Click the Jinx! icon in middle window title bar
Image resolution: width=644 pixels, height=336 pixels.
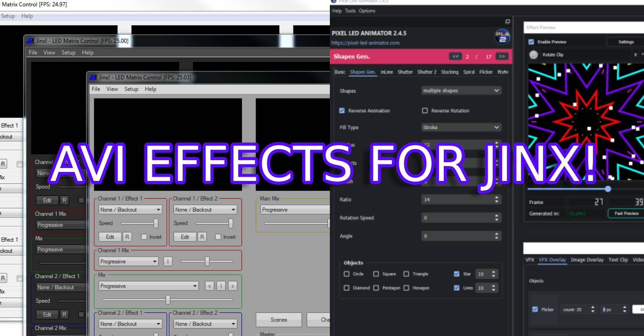click(x=30, y=41)
